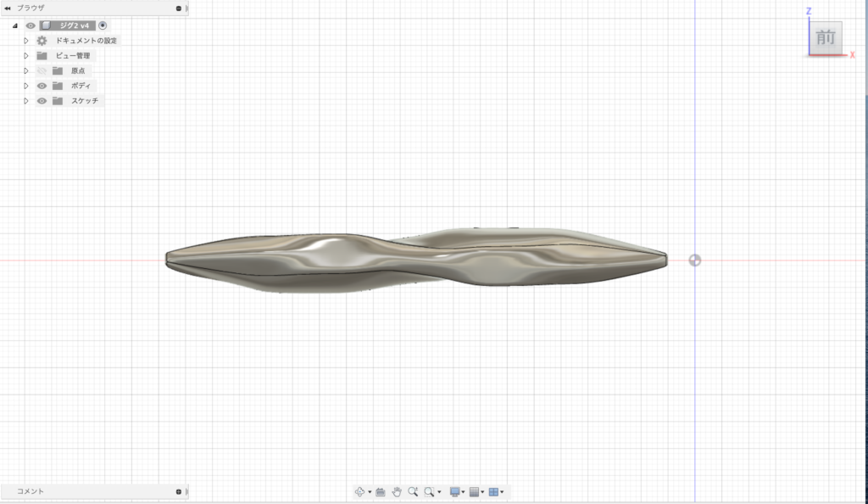Show the hidden 原点 folder
This screenshot has width=868, height=504.
click(42, 70)
